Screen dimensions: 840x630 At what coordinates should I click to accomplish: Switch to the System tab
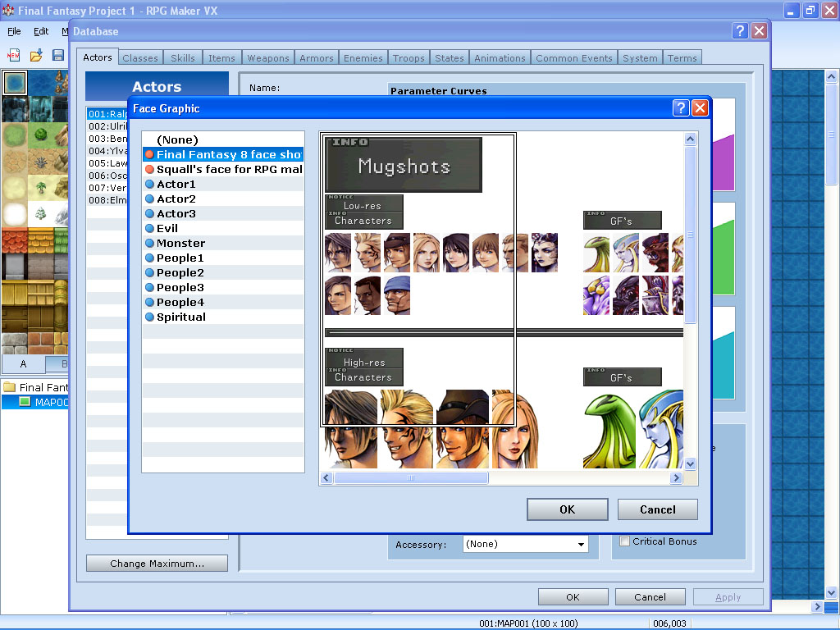(x=640, y=58)
